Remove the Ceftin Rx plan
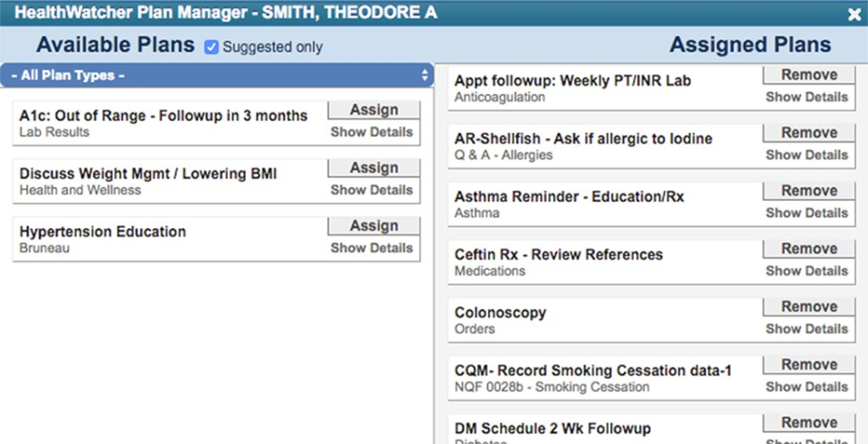This screenshot has width=868, height=444. click(808, 249)
